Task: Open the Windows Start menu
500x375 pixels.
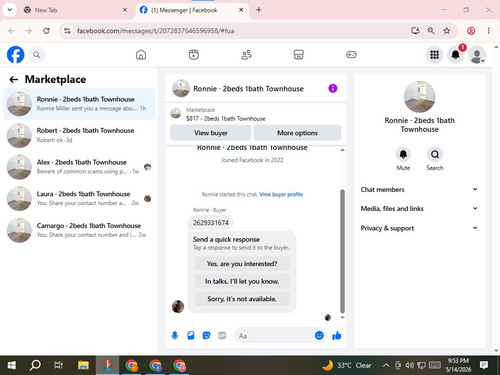Action: [12, 365]
